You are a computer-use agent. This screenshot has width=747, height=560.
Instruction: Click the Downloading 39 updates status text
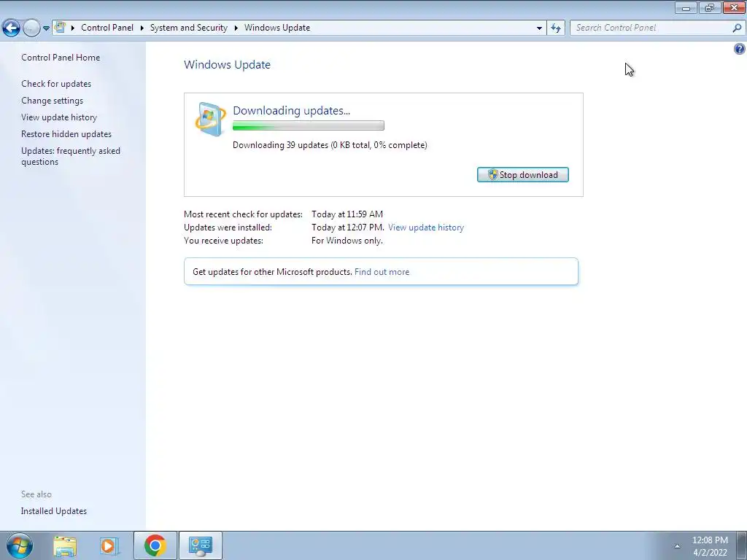(x=330, y=145)
